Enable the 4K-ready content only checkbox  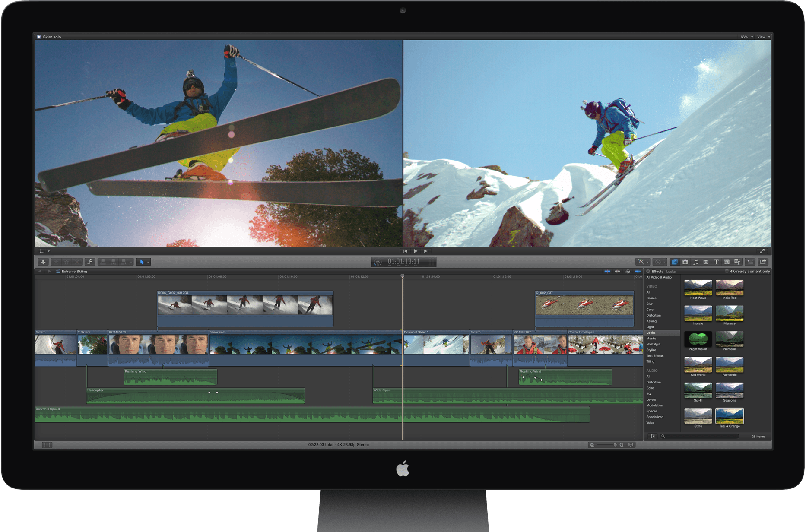coord(727,271)
